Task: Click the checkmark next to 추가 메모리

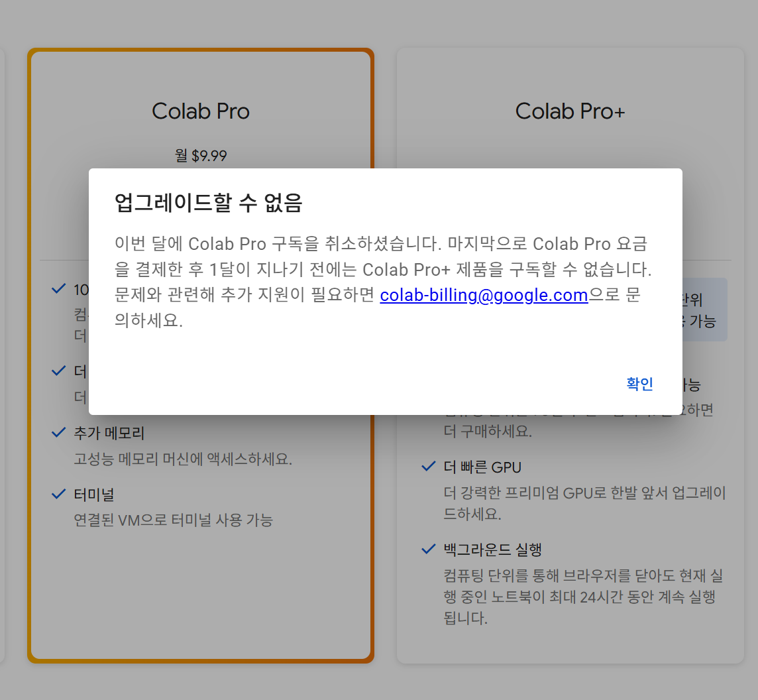Action: pos(58,432)
